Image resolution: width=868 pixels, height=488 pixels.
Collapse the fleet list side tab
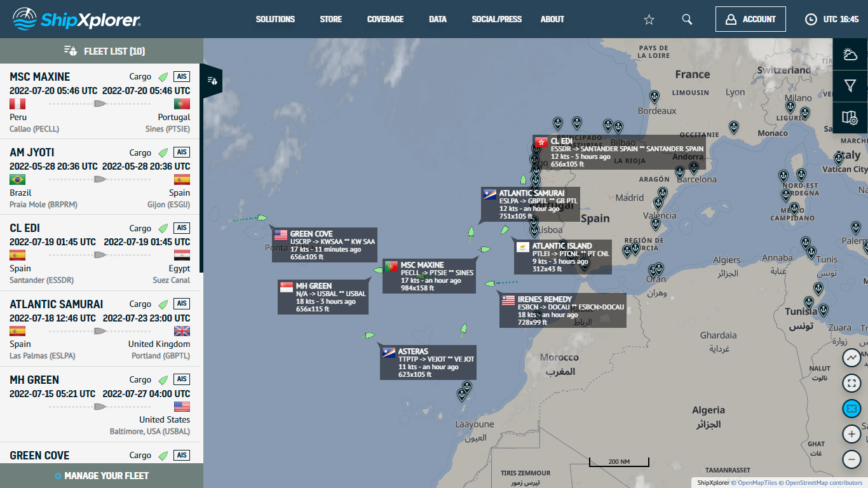212,81
